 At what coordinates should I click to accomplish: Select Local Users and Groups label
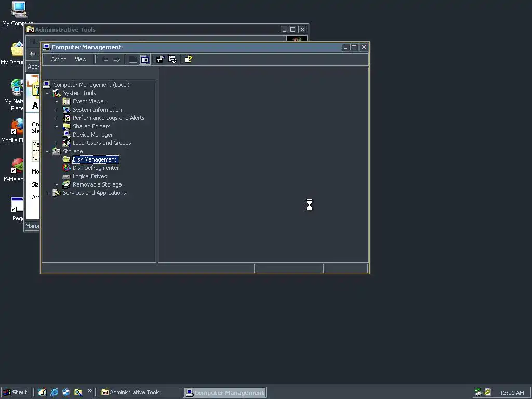coord(102,143)
